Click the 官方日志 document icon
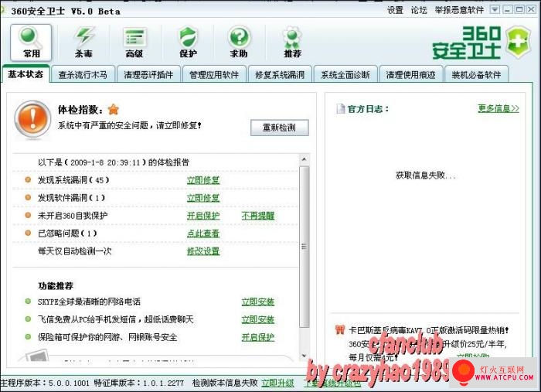This screenshot has width=541, height=392. coord(341,109)
